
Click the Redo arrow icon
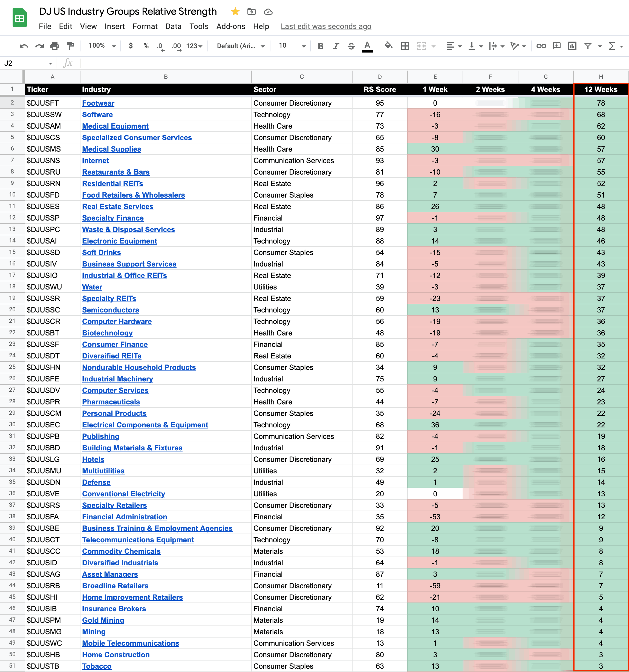(x=40, y=46)
